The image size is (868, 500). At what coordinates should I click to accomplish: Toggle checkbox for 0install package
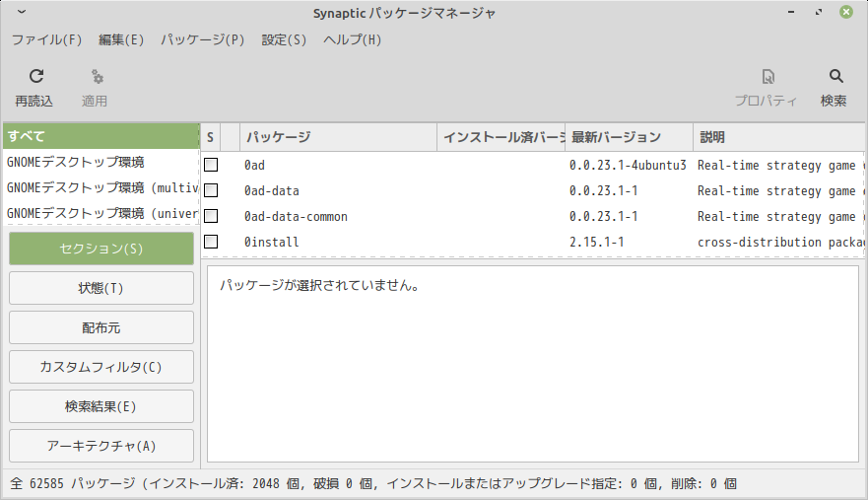point(211,242)
